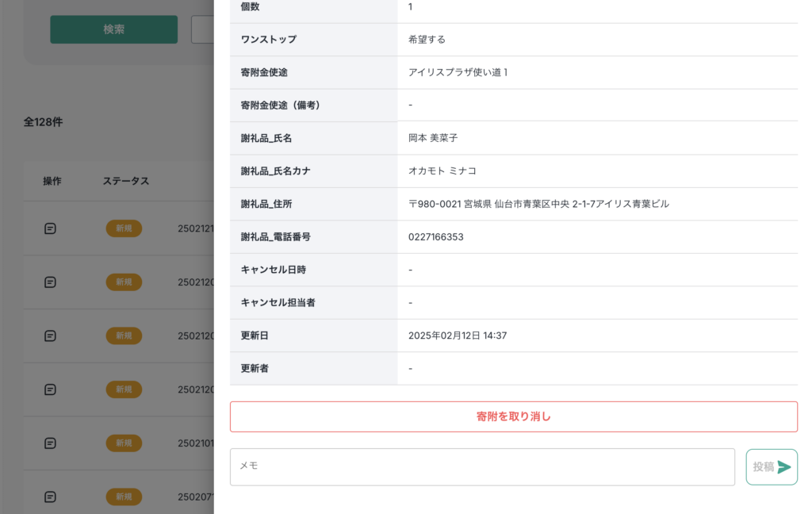
Task: Click the operation icon for row 2502101
Action: [x=50, y=443]
